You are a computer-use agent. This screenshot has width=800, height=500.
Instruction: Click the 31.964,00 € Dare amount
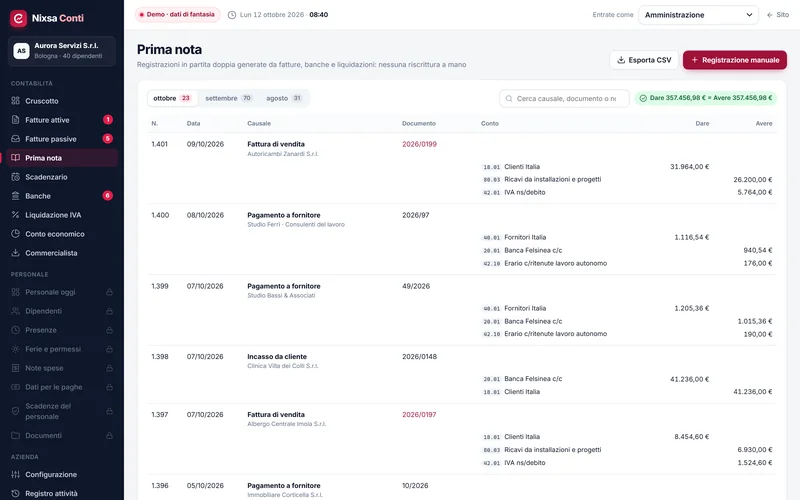click(x=689, y=167)
